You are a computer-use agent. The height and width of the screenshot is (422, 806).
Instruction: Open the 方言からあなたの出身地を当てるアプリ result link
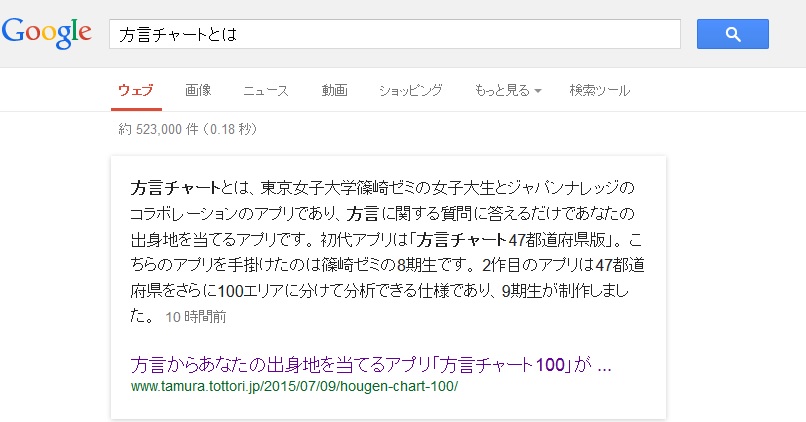click(371, 364)
